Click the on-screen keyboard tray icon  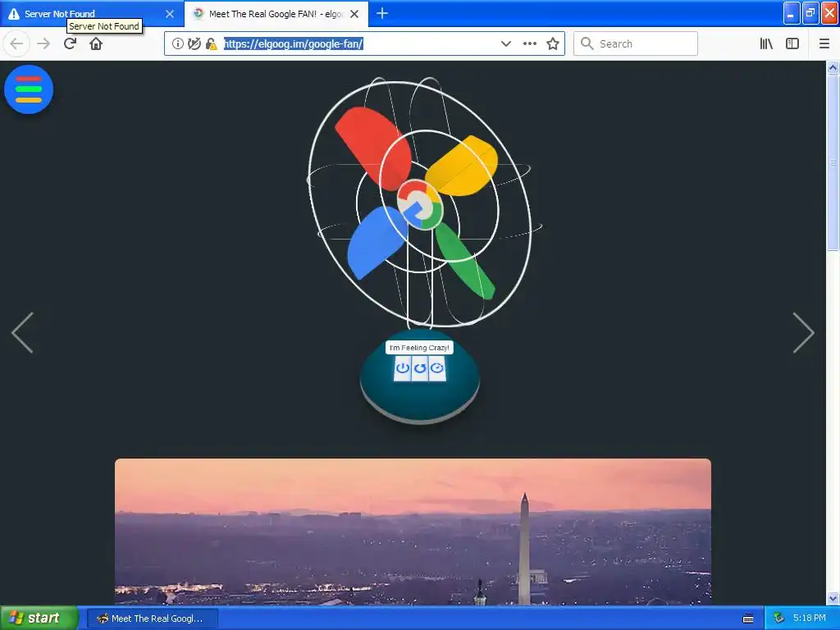748,619
